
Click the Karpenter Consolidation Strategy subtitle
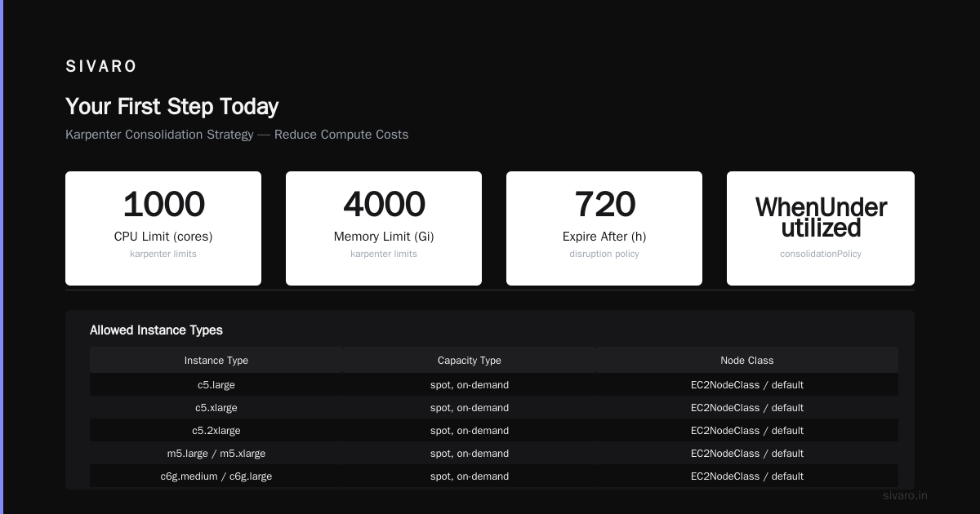pos(237,135)
